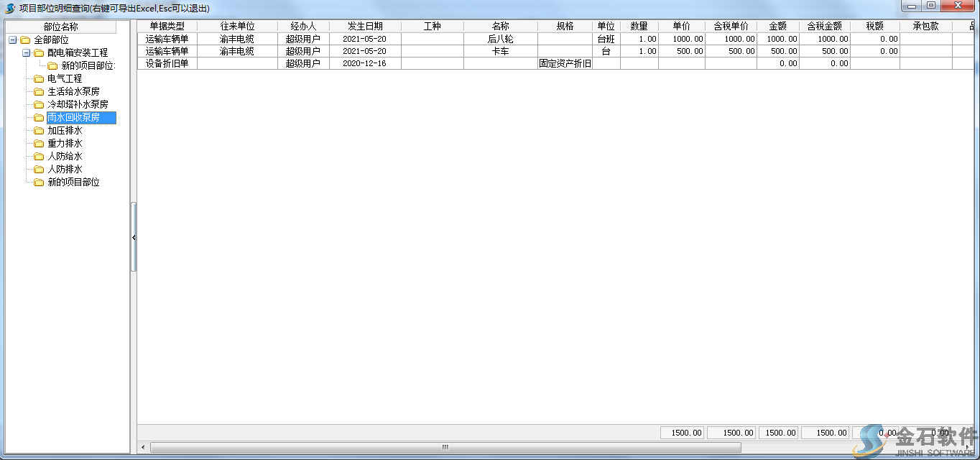Collapse the 全部部位 root tree node
This screenshot has height=460, width=980.
click(13, 40)
